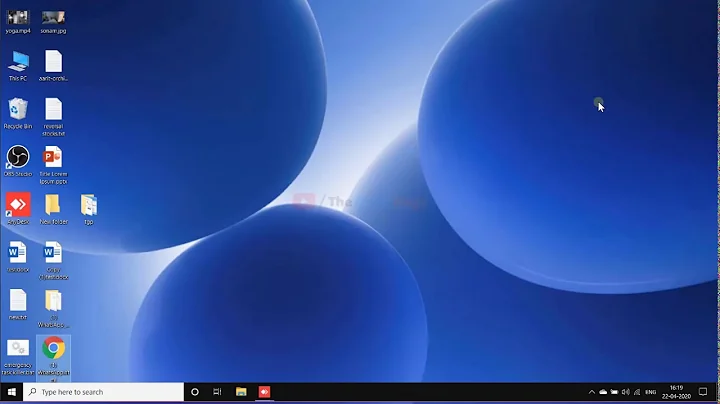Open the Windows Start menu
The image size is (720, 404).
[11, 392]
